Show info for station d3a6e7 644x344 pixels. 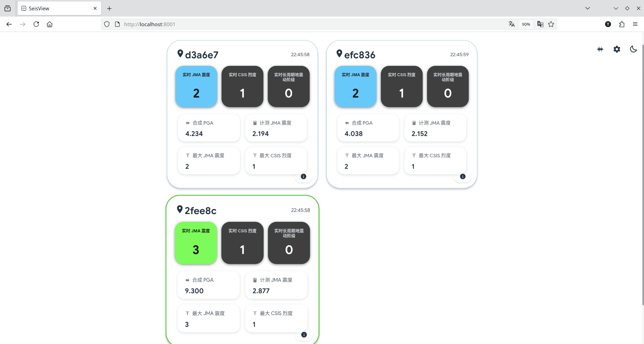click(x=304, y=177)
